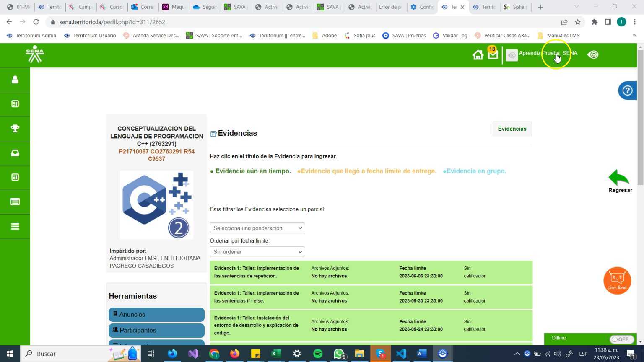This screenshot has width=644, height=362.
Task: Open WhatsApp from taskbar
Action: coord(339,354)
